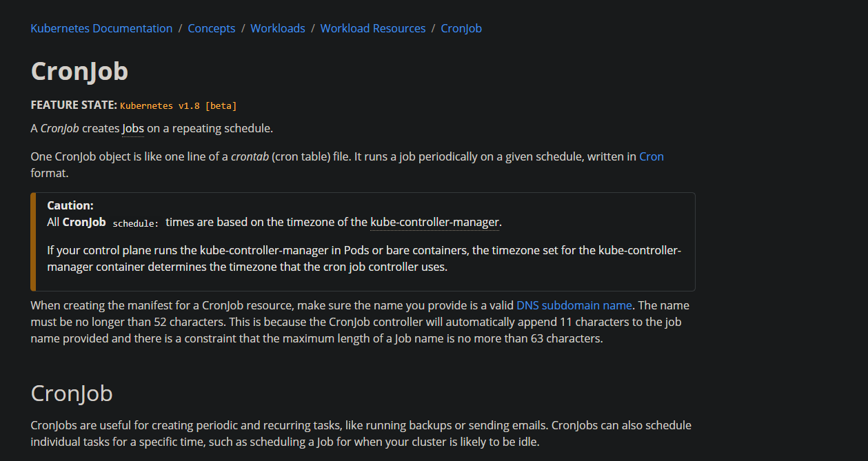868x461 pixels.
Task: Click the "Kubernetes v1.8 [beta]" feature state badge
Action: tap(178, 105)
